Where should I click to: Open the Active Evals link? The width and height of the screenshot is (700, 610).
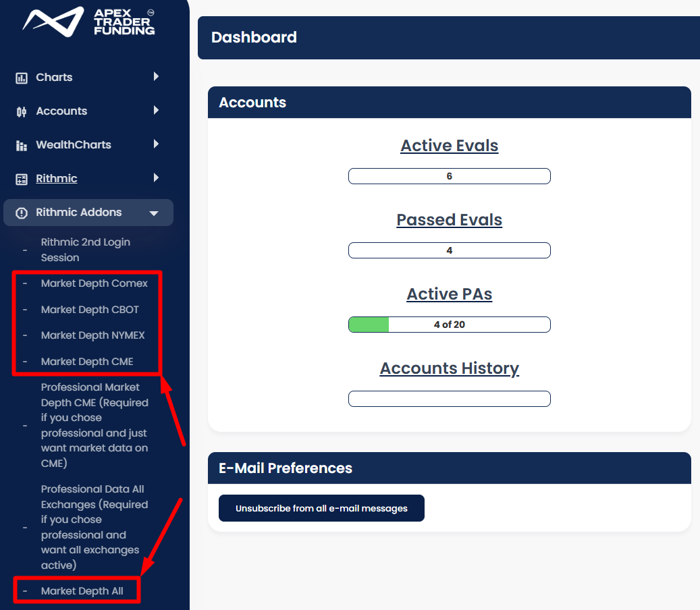point(450,146)
